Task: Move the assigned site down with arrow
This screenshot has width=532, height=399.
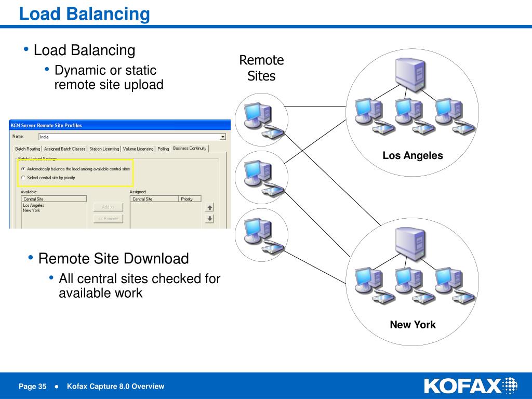Action: 210,219
